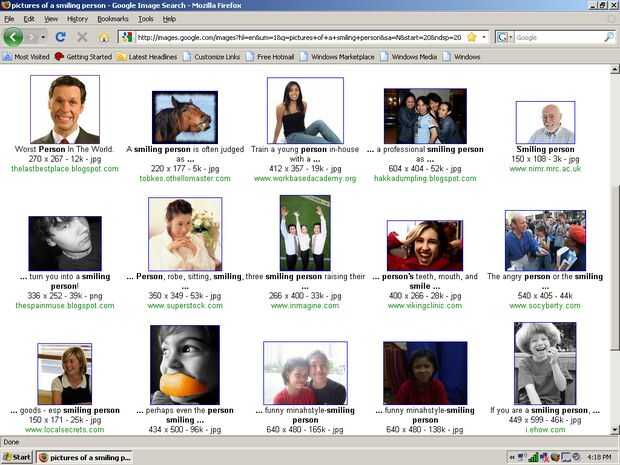Click the page scrollbar up arrow

tap(614, 69)
